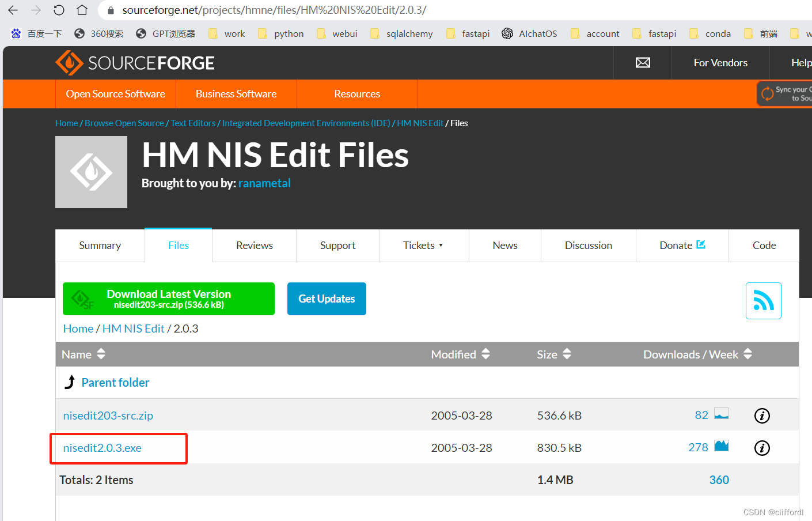812x521 pixels.
Task: Open the GPT浏览器 bookmark
Action: 166,33
